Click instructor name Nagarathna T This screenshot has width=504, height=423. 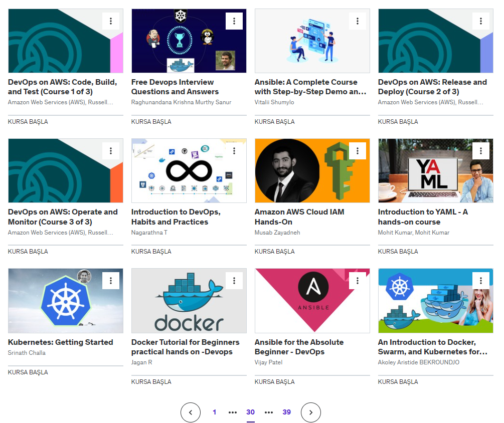[x=149, y=232]
